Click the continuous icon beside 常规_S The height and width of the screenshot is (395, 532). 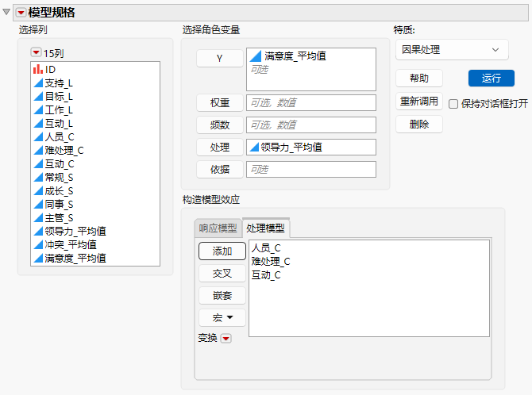pyautogui.click(x=38, y=178)
